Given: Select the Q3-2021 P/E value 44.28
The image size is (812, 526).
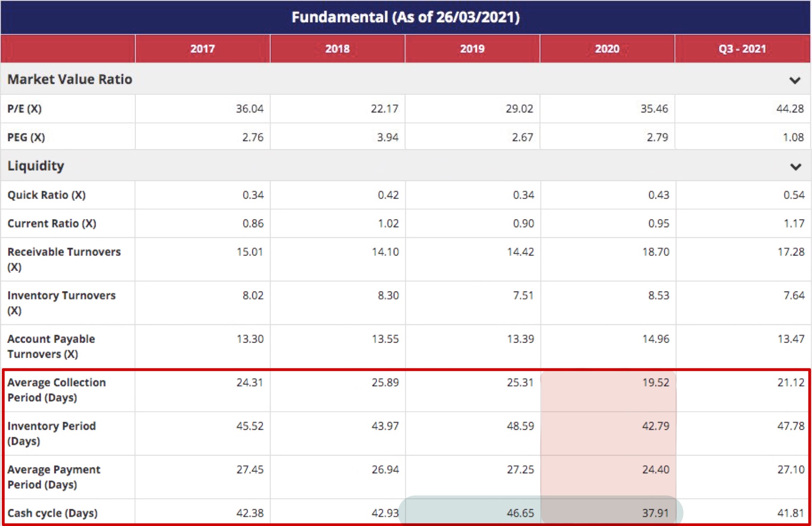Looking at the screenshot, I should (x=790, y=109).
